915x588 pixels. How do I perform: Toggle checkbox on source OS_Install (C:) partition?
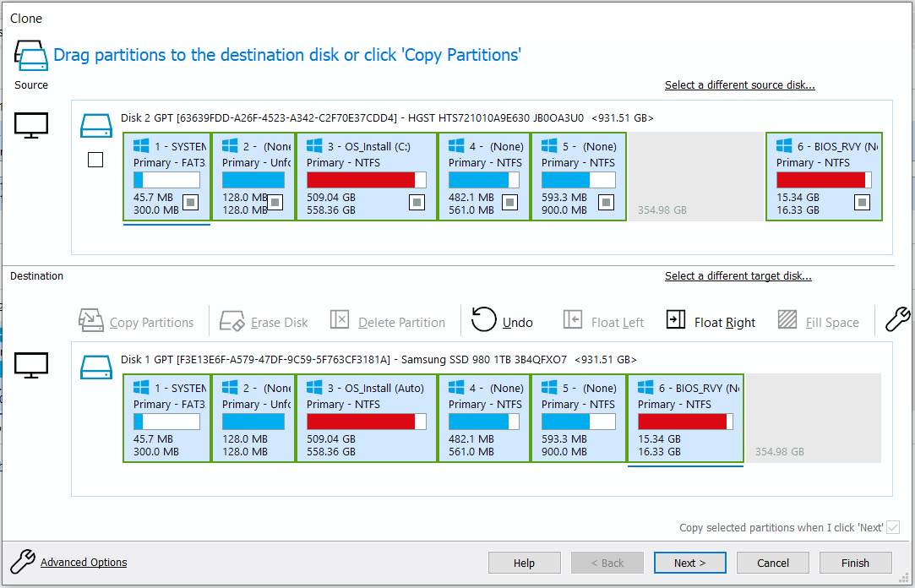[417, 203]
